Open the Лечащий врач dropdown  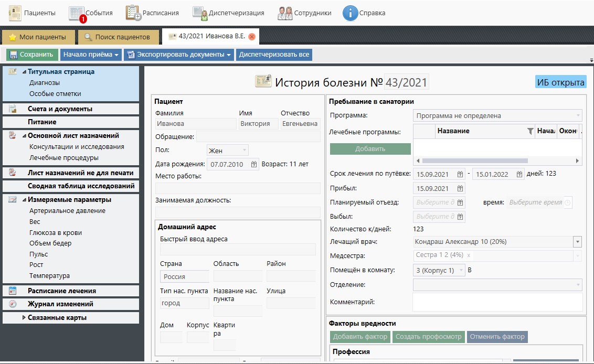pyautogui.click(x=577, y=242)
